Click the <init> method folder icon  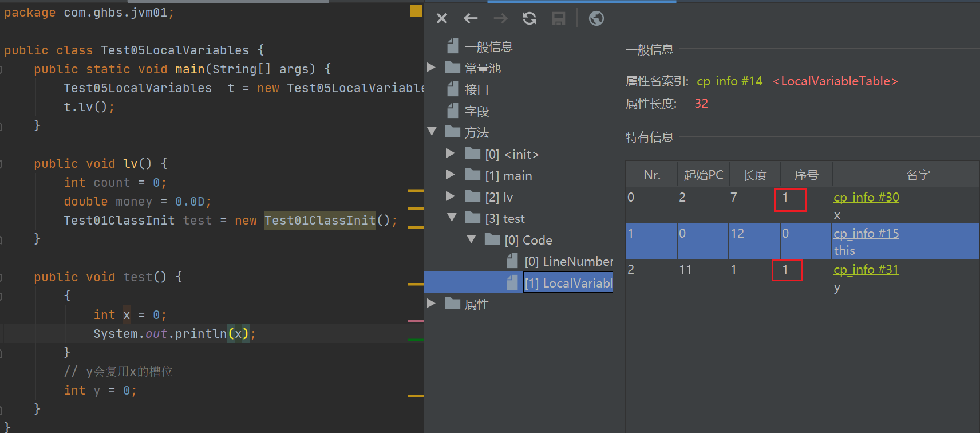coord(473,153)
